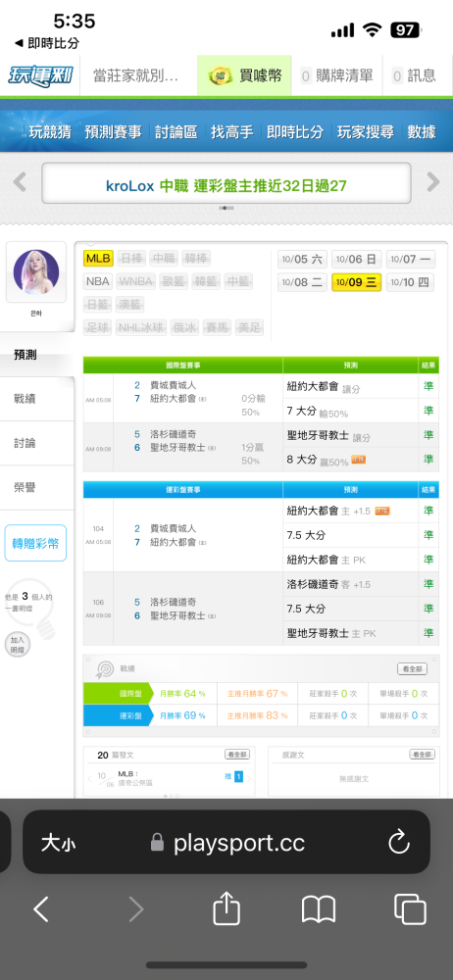Return to 即時比分 app via back link
Image resolution: width=453 pixels, height=980 pixels.
[x=46, y=43]
